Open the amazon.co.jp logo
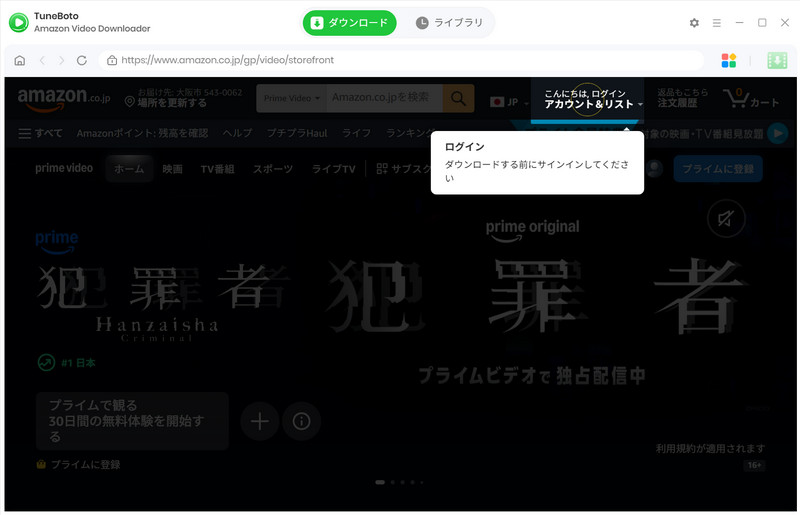The height and width of the screenshot is (515, 800). 64,98
